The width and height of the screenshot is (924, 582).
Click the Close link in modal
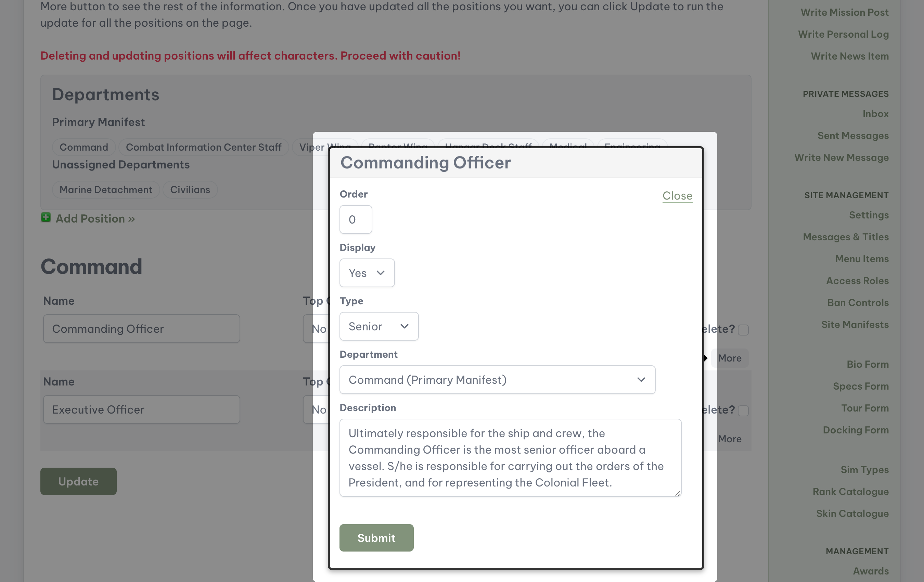coord(677,195)
